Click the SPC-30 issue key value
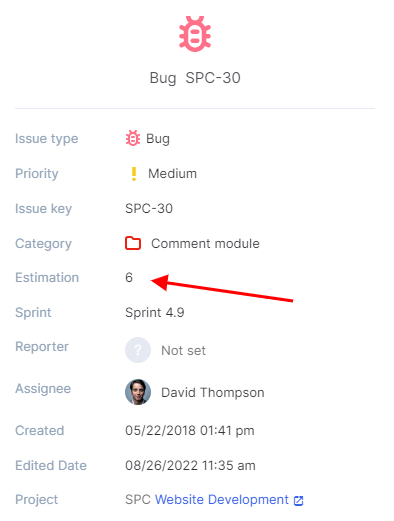This screenshot has width=394, height=521. point(149,209)
